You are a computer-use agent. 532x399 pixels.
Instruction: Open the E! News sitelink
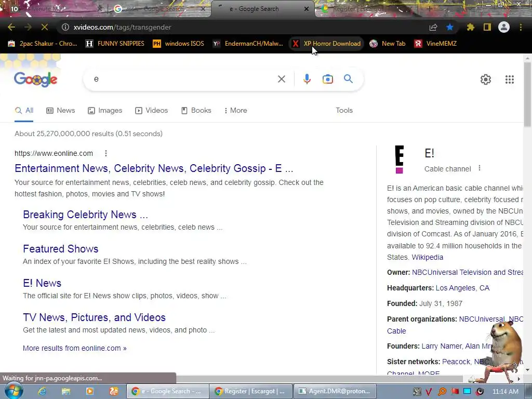click(x=42, y=283)
